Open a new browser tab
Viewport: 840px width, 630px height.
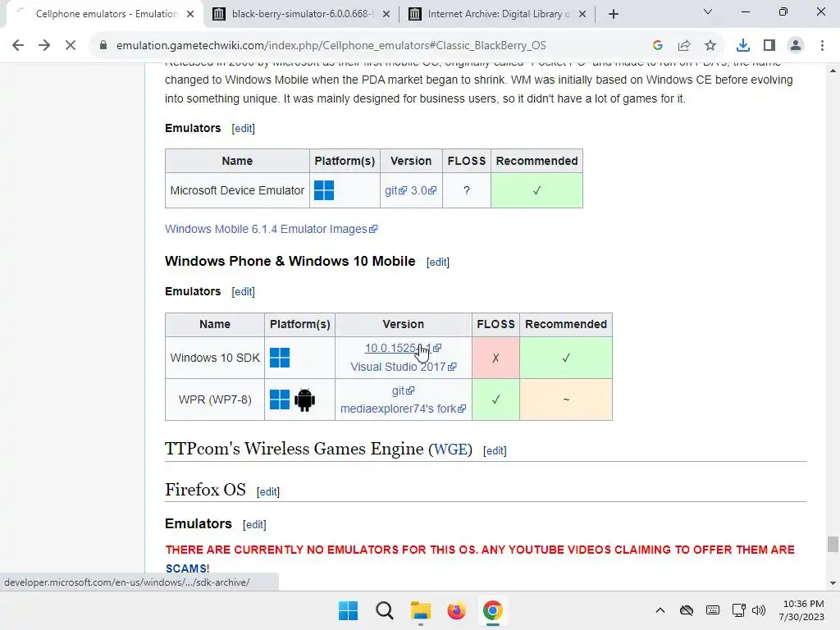click(x=614, y=14)
